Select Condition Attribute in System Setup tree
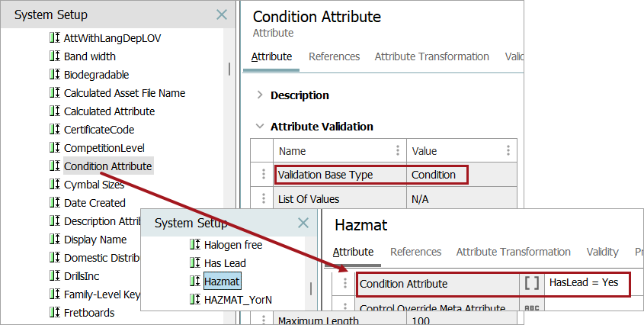This screenshot has height=325, width=644. point(107,166)
